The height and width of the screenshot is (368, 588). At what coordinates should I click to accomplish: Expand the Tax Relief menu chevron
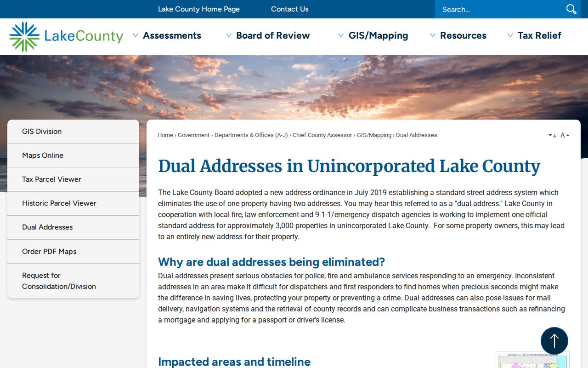[510, 35]
